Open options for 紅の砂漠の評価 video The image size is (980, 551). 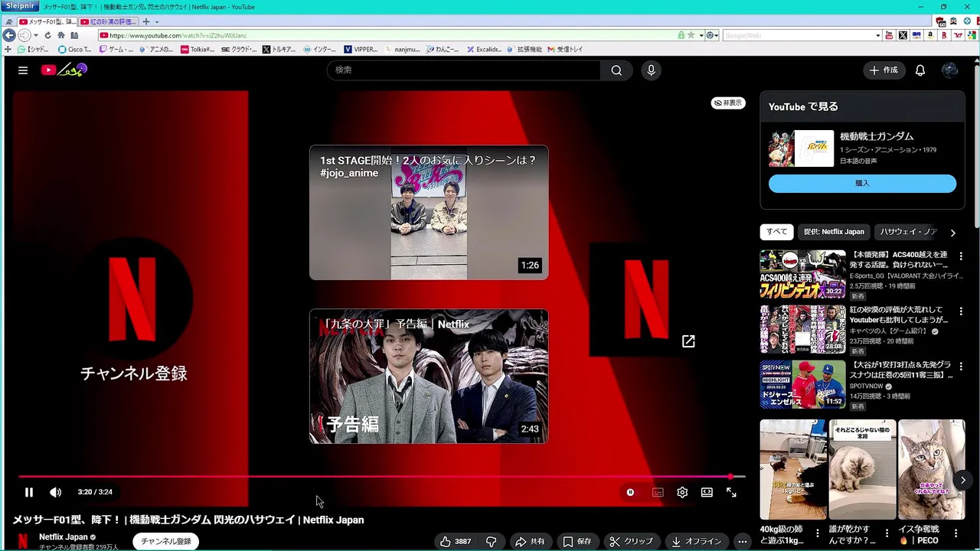coord(961,311)
